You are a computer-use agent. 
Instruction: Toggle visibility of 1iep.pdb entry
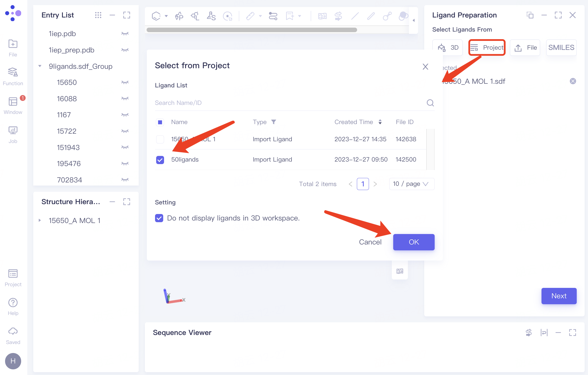(x=125, y=34)
